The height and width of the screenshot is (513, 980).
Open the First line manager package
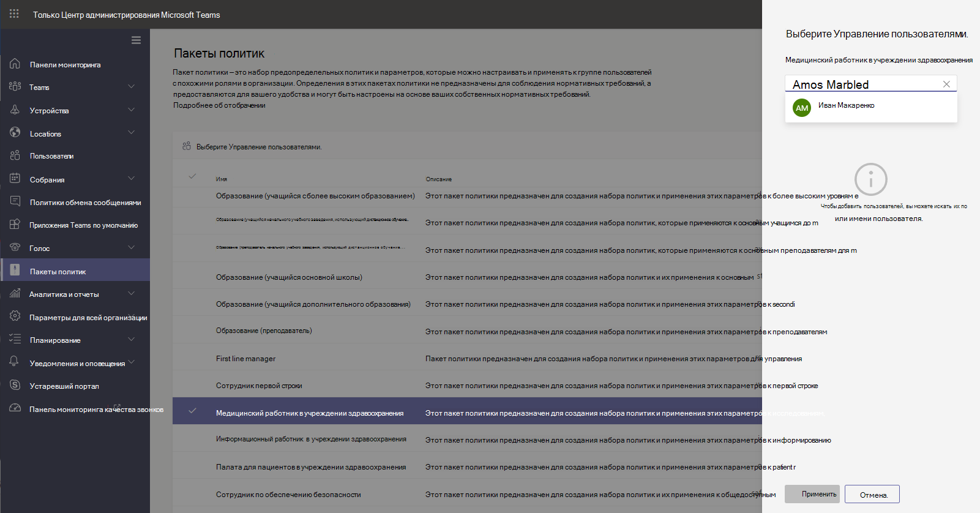245,359
